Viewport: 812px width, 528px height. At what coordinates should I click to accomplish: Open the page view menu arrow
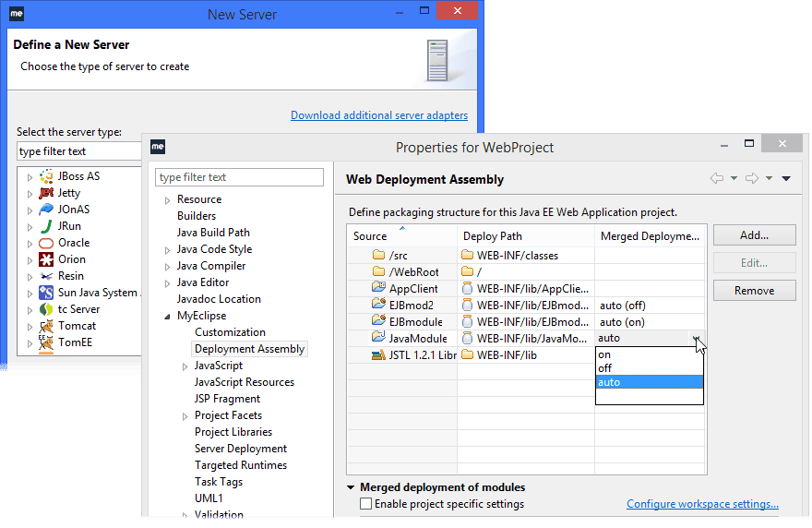tap(786, 178)
